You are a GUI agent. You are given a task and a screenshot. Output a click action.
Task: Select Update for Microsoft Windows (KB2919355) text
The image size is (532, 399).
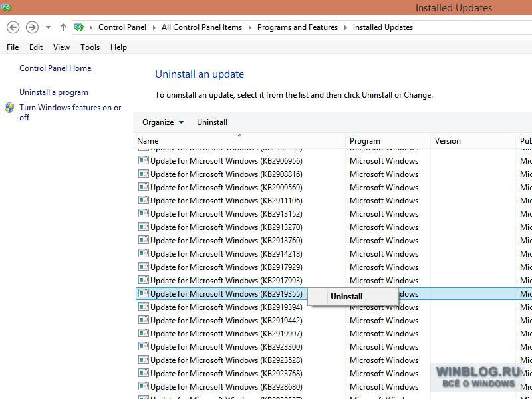pos(226,294)
